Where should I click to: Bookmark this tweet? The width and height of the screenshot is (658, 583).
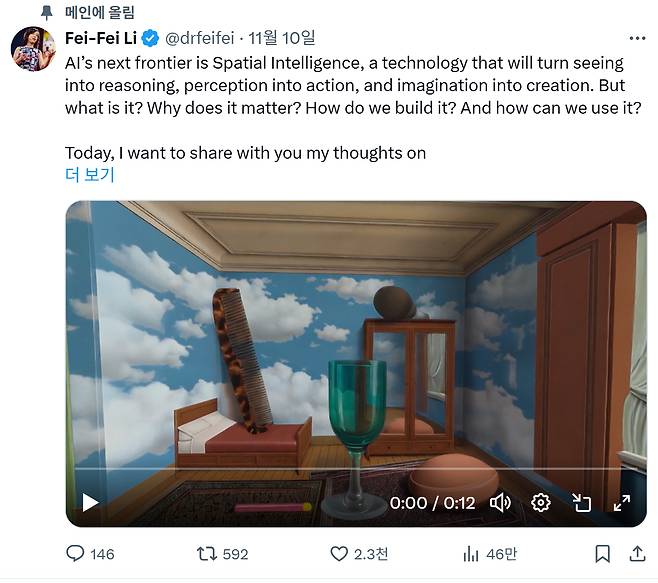[602, 553]
